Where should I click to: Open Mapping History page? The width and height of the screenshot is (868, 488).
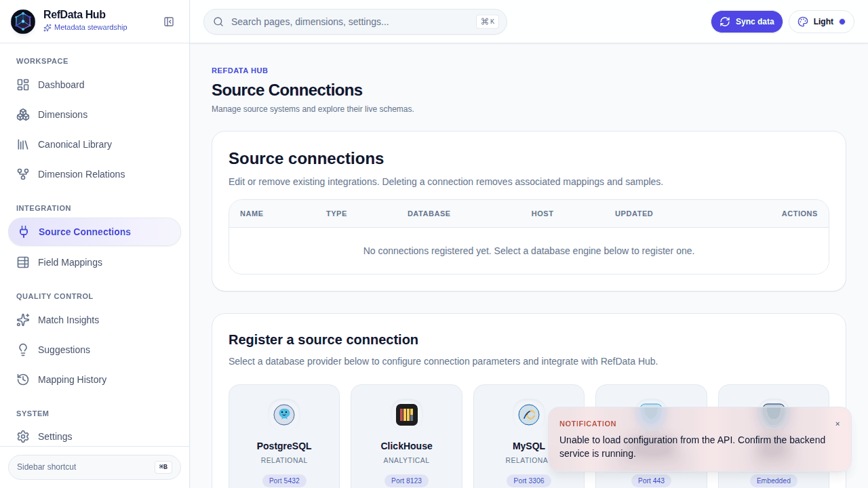coord(94,380)
